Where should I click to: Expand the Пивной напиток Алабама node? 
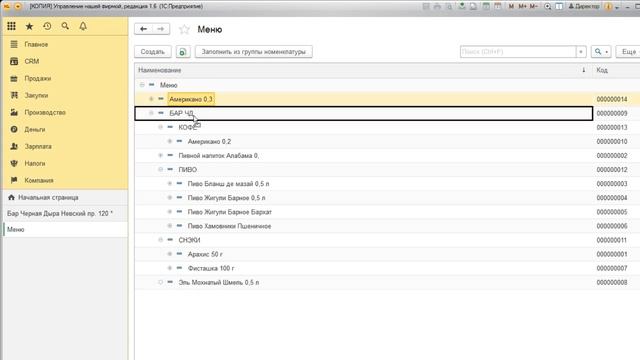(160, 156)
